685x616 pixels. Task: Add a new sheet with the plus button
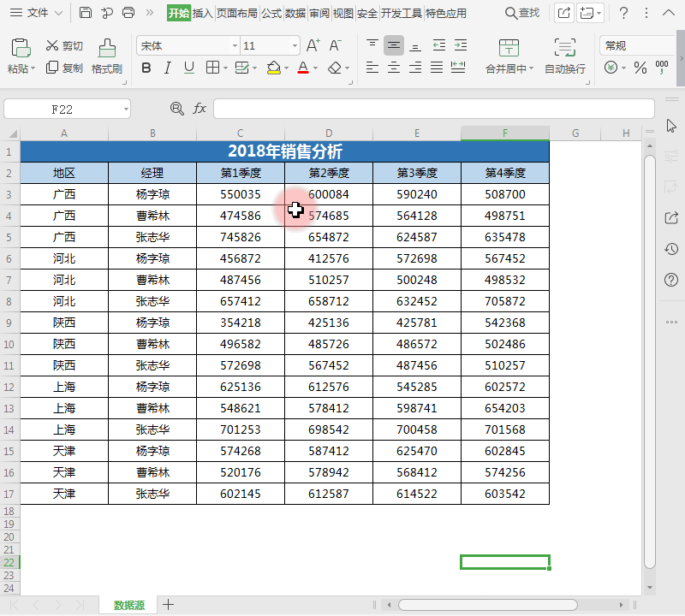(x=169, y=604)
